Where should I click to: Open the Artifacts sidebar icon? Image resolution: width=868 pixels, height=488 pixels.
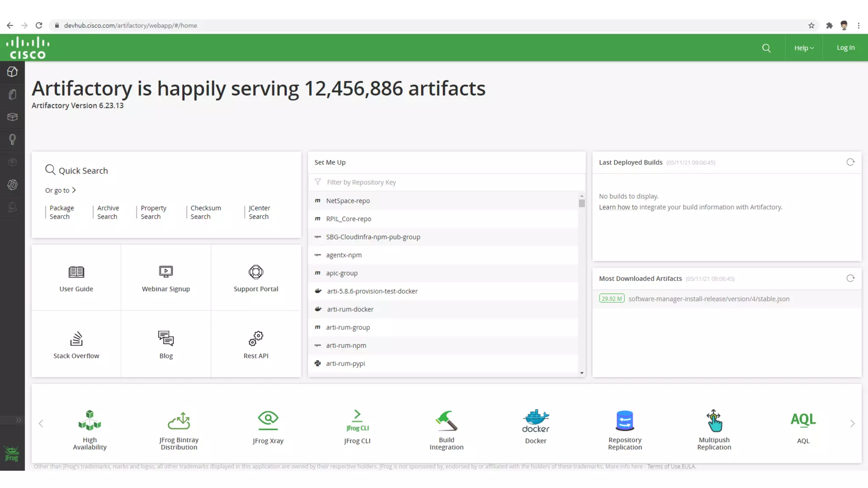12,94
